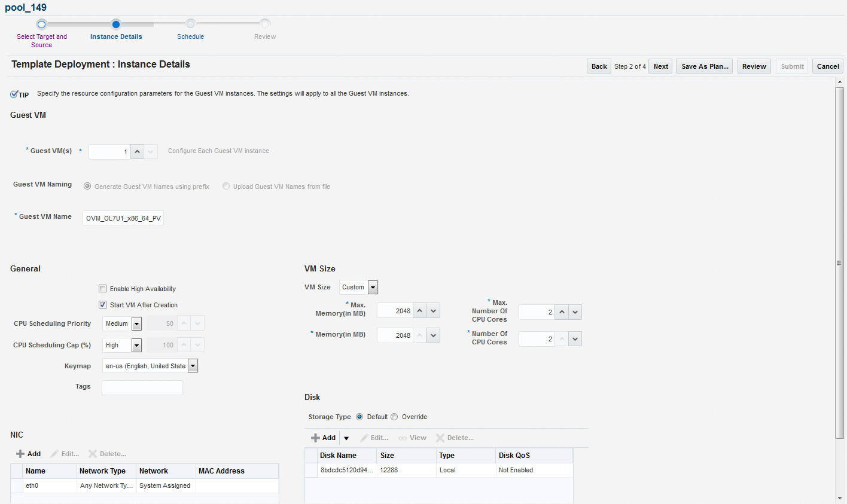Click the Disk Add plus icon

click(x=315, y=438)
